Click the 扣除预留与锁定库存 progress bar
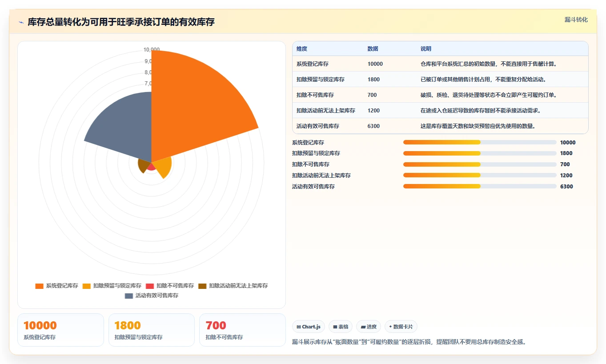Image resolution: width=606 pixels, height=364 pixels. (x=480, y=153)
